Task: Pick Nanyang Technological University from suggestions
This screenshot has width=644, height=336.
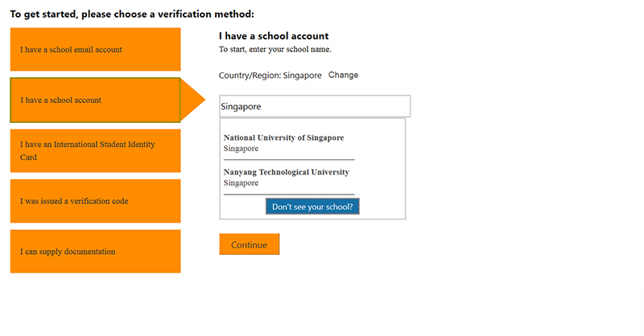Action: (286, 172)
